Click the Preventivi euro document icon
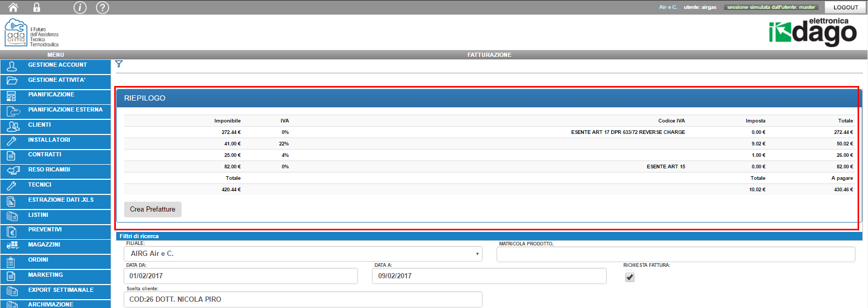The height and width of the screenshot is (308, 868). point(11,231)
